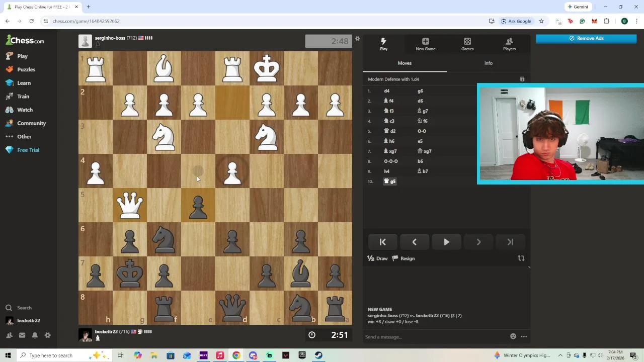Open the messages envelope icon
Viewport: 644px width, 362px height.
[22, 335]
